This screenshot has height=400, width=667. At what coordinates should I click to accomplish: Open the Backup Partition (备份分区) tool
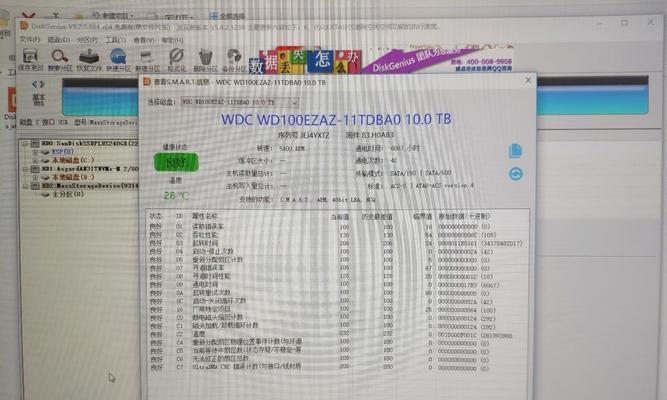click(x=234, y=60)
